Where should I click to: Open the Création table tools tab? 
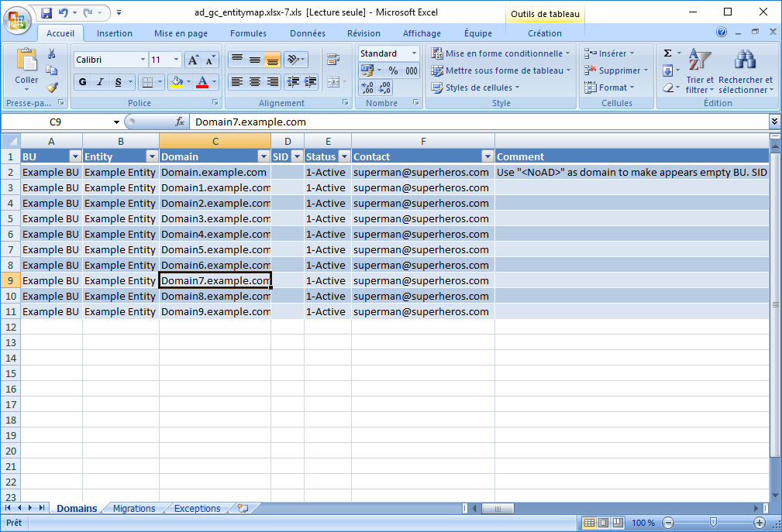tap(545, 33)
